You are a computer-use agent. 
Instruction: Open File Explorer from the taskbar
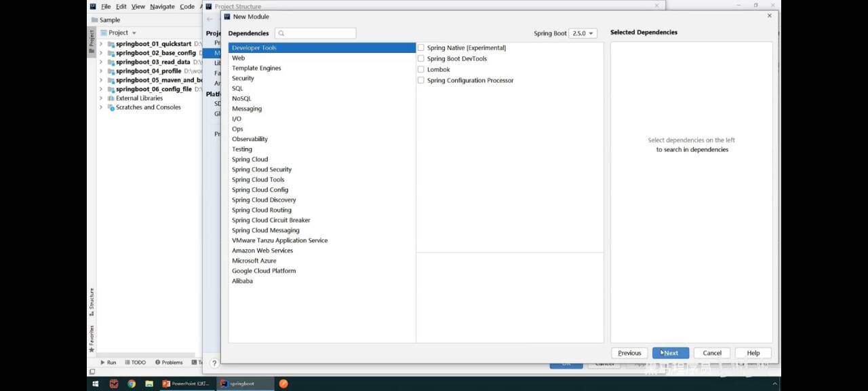point(149,384)
